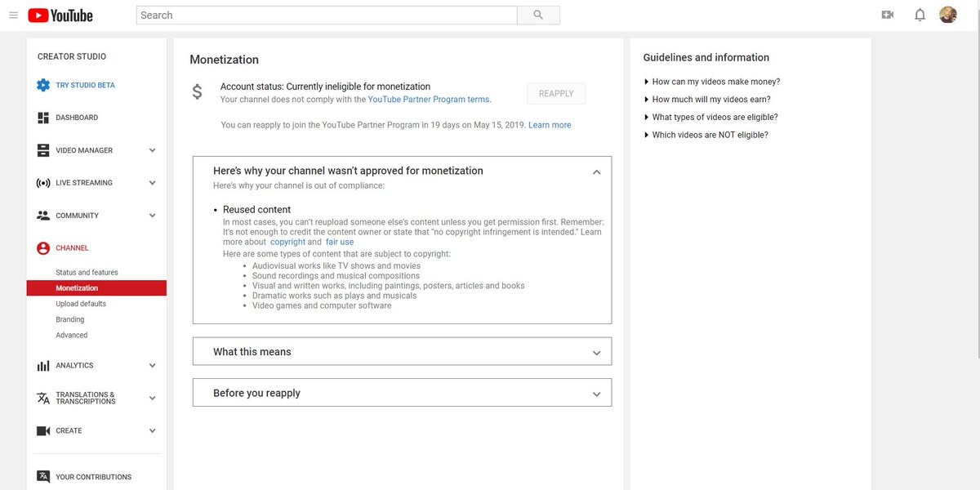Click the video upload camera icon
Screen dimensions: 980x490
[887, 14]
